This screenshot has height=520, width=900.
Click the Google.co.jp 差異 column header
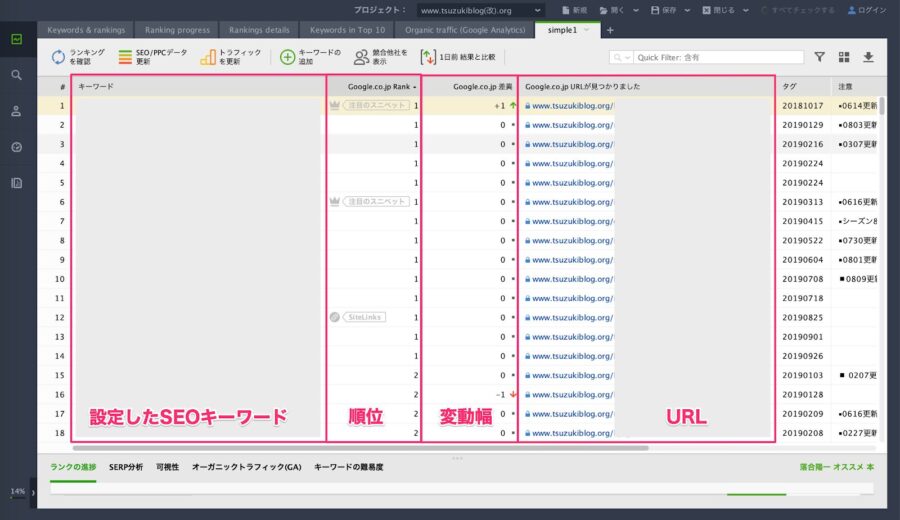[x=471, y=87]
